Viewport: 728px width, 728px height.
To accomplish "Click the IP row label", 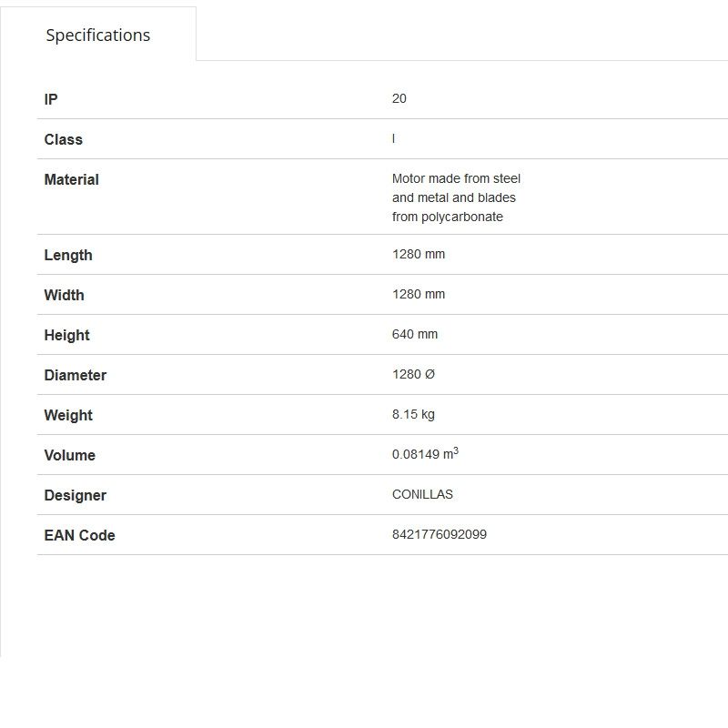I will [51, 99].
